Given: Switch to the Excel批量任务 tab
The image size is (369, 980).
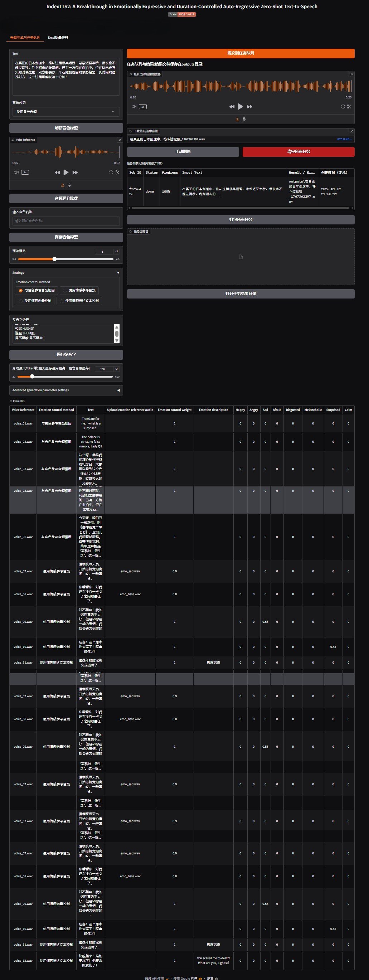Looking at the screenshot, I should 58,38.
